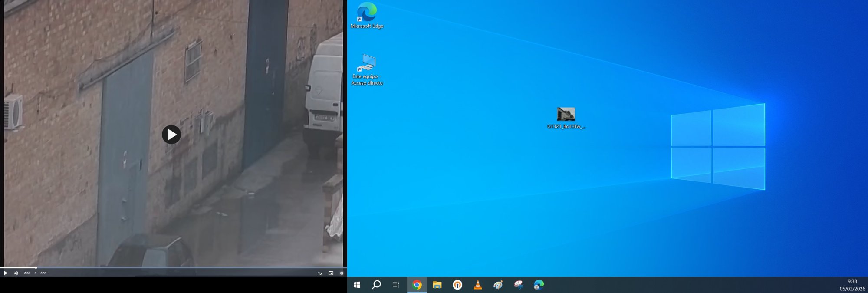
Task: Open the 1x playback speed menu
Action: (x=320, y=273)
